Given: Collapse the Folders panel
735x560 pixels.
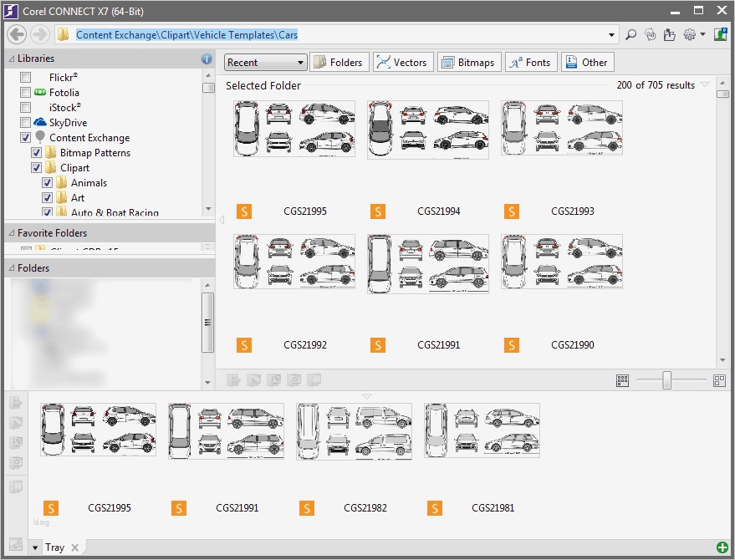Looking at the screenshot, I should pos(12,268).
